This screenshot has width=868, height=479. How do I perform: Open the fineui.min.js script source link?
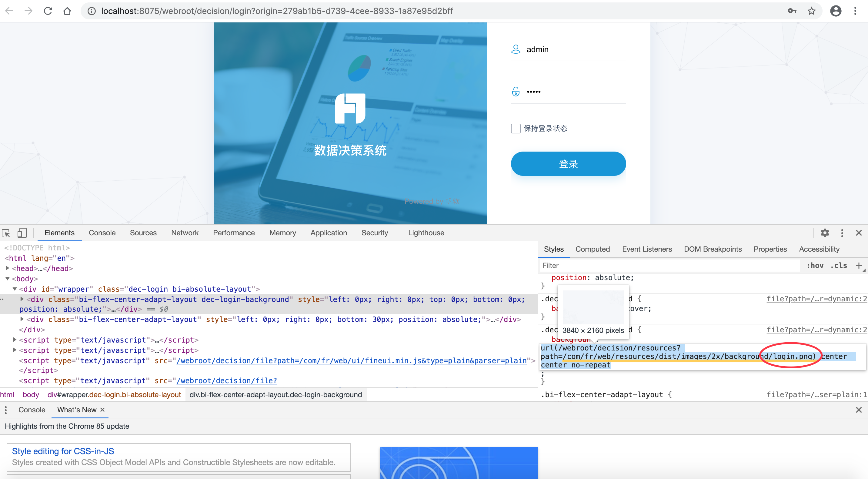(x=352, y=361)
